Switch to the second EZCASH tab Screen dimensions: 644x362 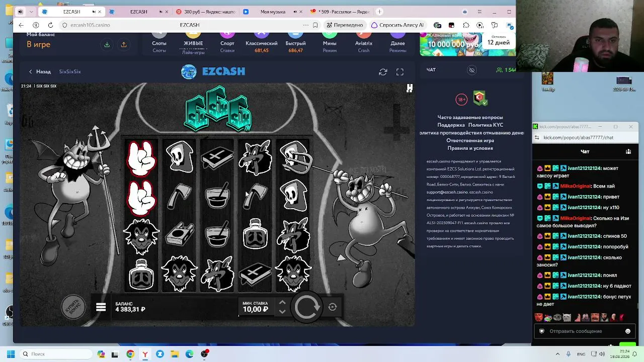click(138, 12)
